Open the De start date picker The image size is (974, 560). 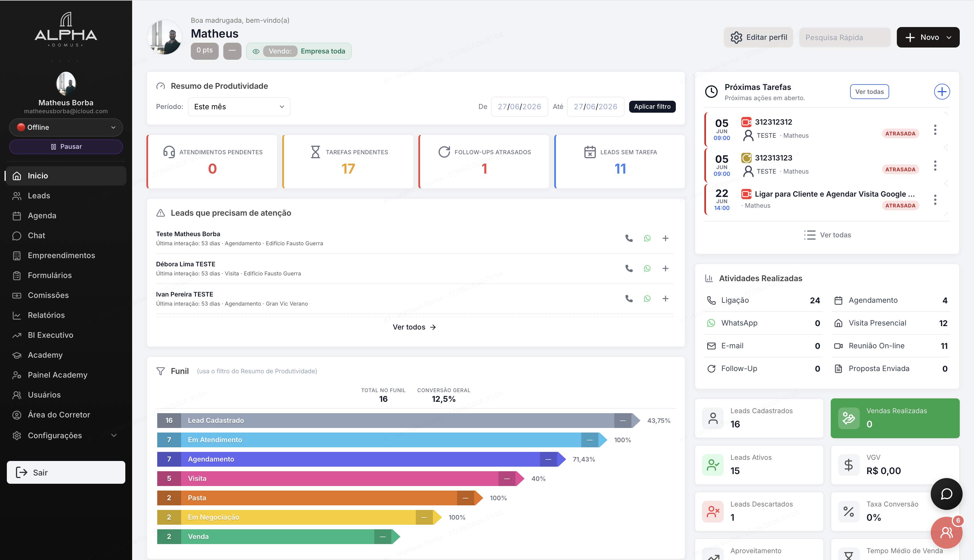pos(519,106)
